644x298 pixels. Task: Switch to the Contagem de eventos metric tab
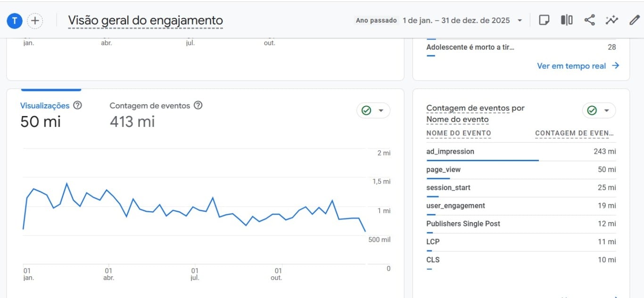pyautogui.click(x=149, y=106)
